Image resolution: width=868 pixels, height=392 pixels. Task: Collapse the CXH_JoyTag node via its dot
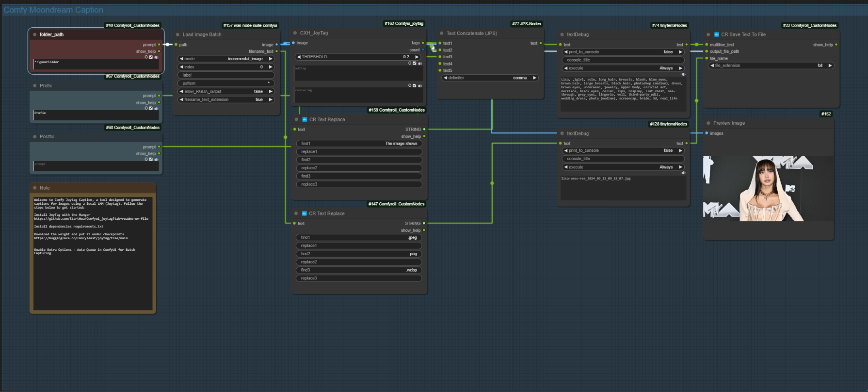click(x=295, y=33)
